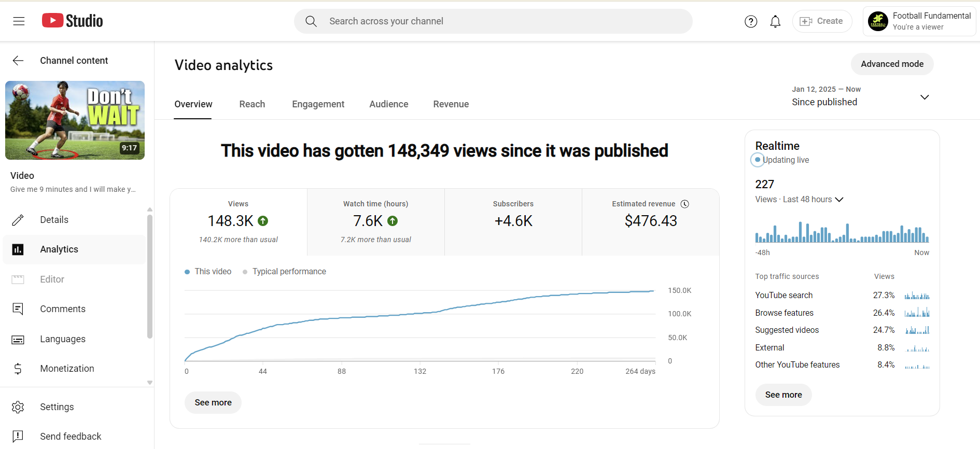This screenshot has height=449, width=980.
Task: Click the Estimated revenue clock icon
Action: point(684,204)
